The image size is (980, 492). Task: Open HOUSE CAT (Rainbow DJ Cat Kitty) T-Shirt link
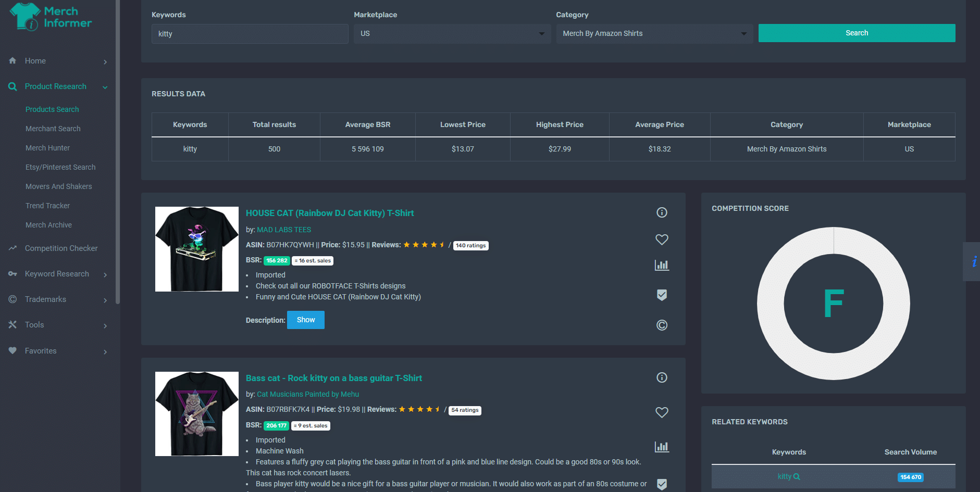coord(330,213)
